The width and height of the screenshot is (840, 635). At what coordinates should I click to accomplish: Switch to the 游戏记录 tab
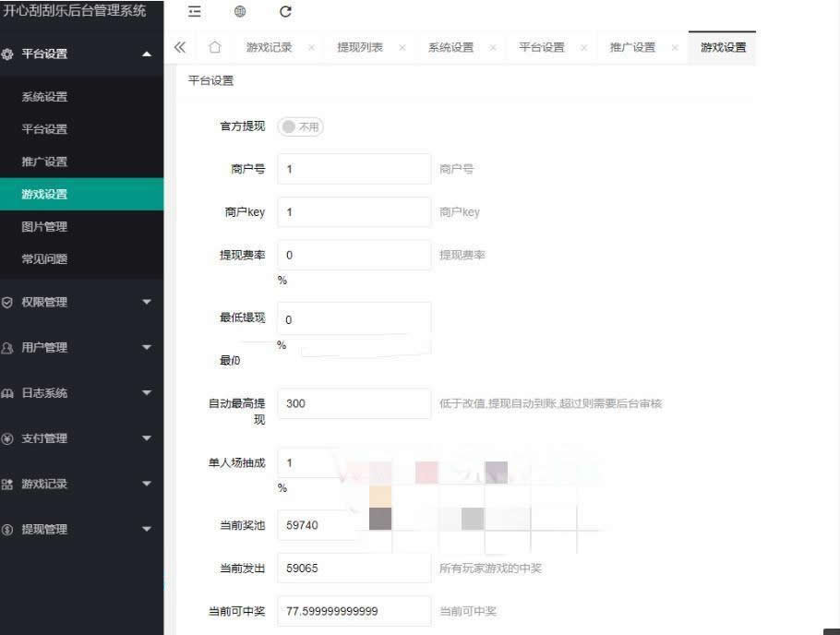[x=269, y=47]
